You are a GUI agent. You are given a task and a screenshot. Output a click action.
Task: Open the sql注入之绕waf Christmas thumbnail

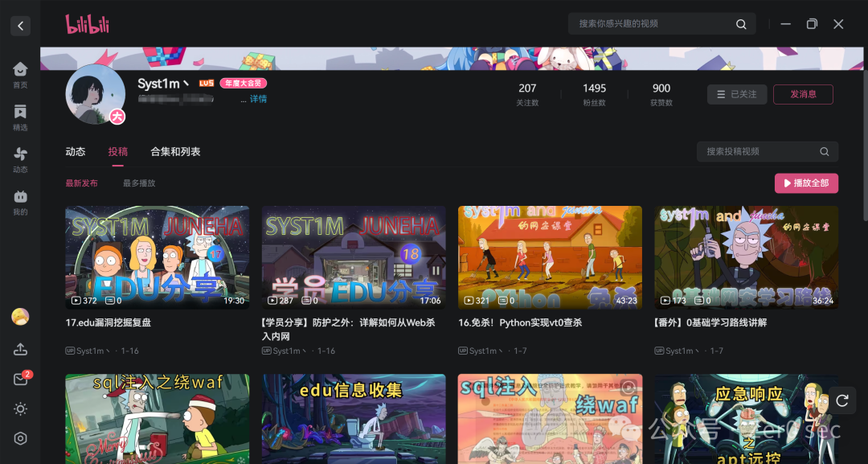click(x=158, y=419)
